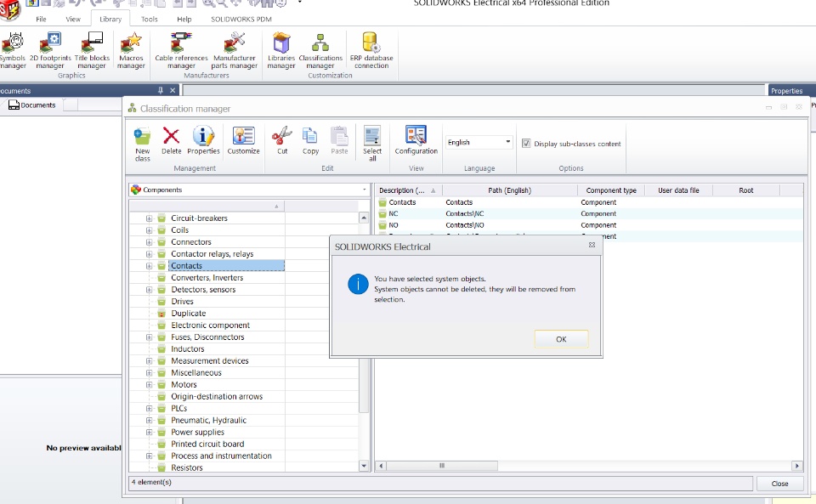Image resolution: width=816 pixels, height=504 pixels.
Task: Select the Origin-destination arrows class
Action: [217, 397]
